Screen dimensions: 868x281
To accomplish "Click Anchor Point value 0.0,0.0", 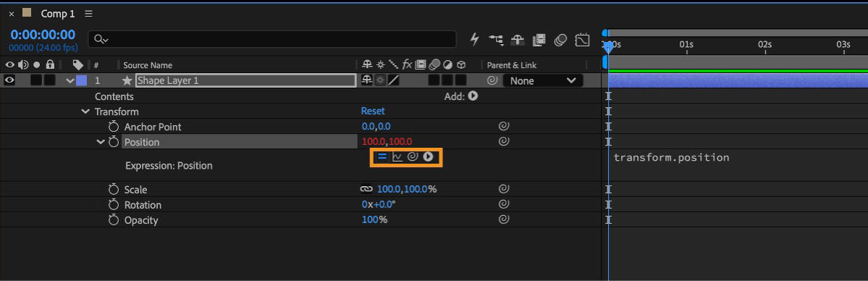I will pos(376,126).
